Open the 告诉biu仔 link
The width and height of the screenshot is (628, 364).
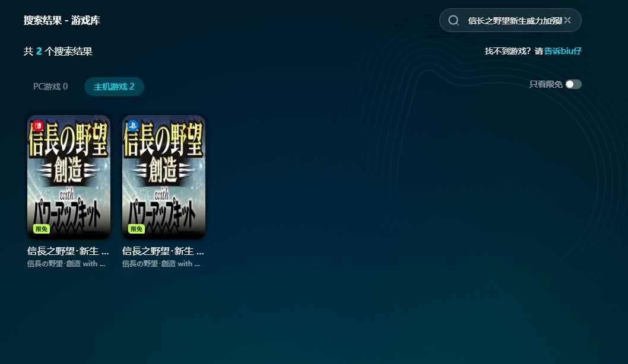click(563, 51)
